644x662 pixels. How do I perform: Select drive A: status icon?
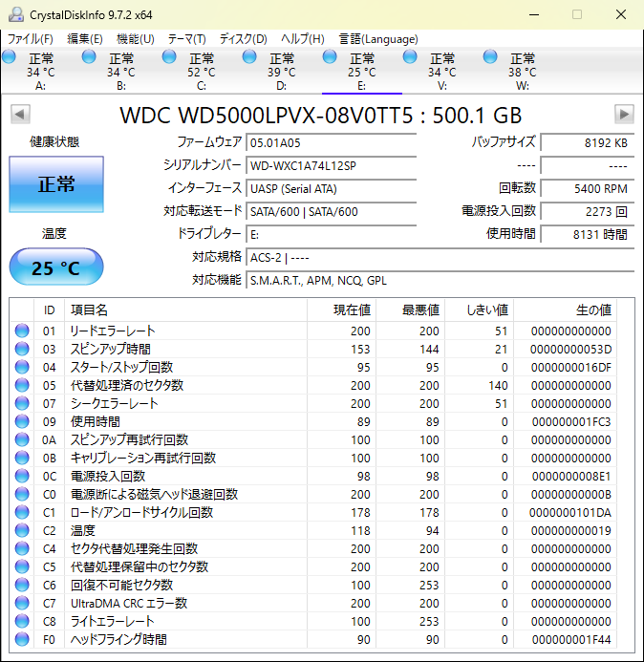[x=10, y=57]
